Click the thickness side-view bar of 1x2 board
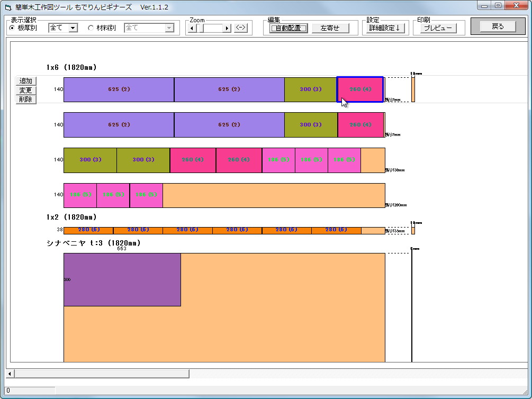Viewport: 532px width, 399px height. point(413,230)
